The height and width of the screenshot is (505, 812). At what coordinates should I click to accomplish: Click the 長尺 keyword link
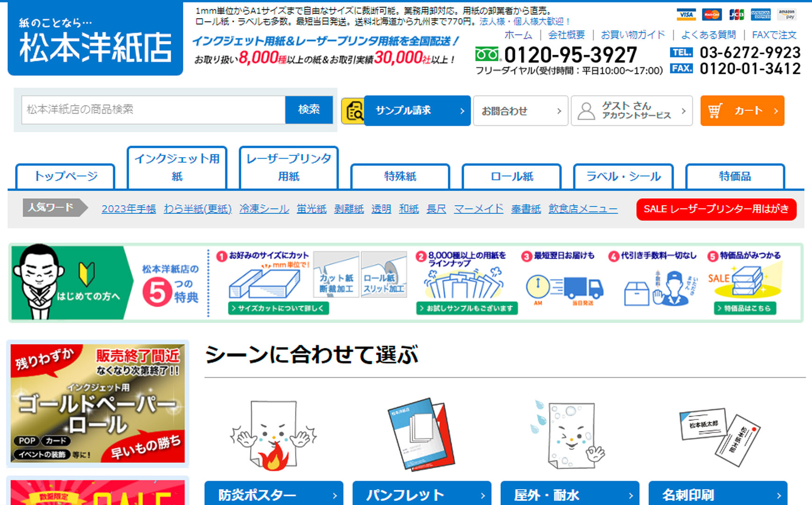(x=436, y=209)
